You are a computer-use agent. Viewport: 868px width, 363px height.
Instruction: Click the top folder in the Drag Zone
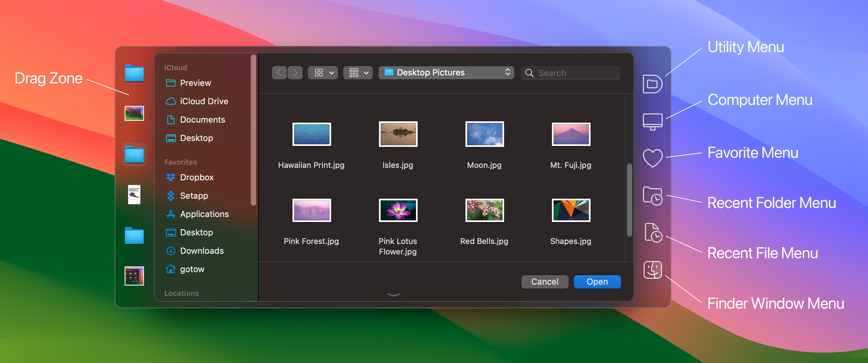(134, 73)
